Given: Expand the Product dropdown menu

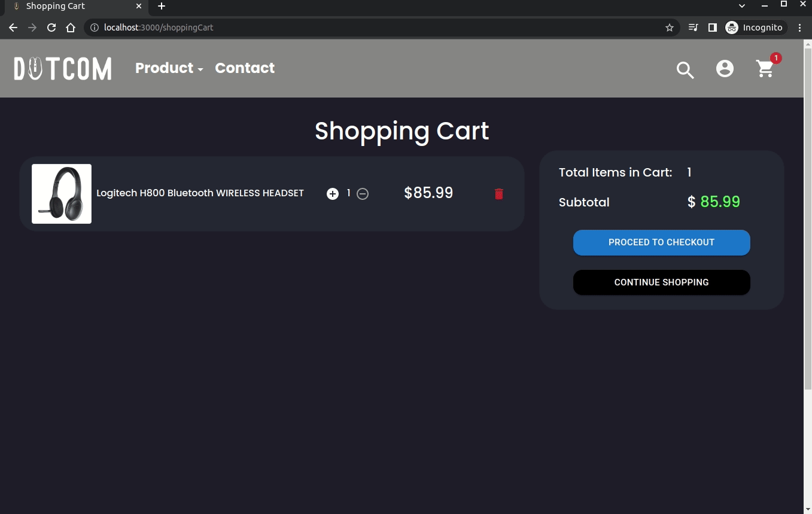Looking at the screenshot, I should coord(169,68).
